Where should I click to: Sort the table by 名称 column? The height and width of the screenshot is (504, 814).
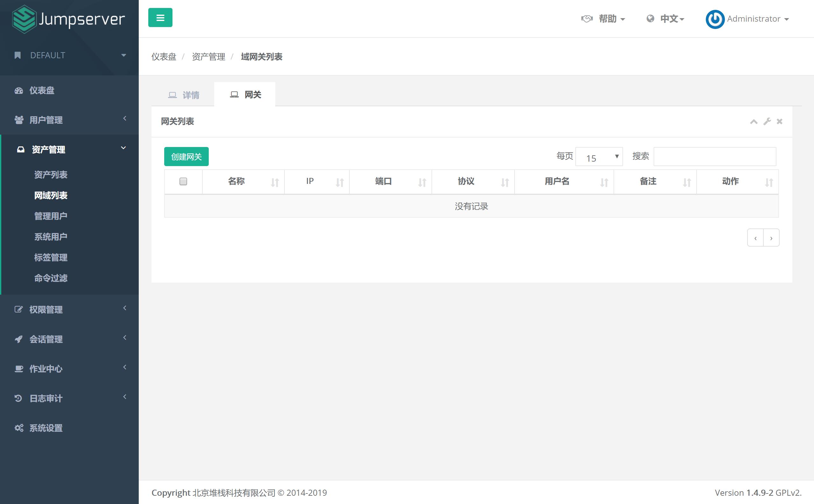pos(243,182)
